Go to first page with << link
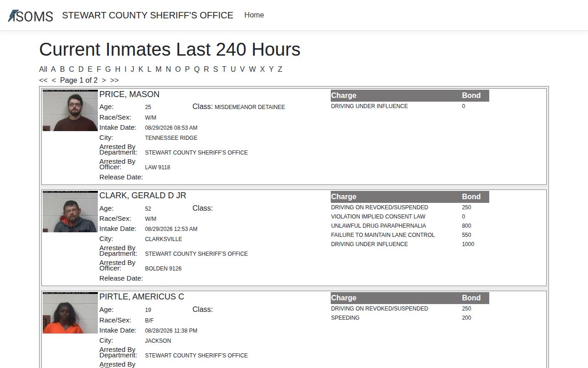The width and height of the screenshot is (588, 368). click(43, 80)
